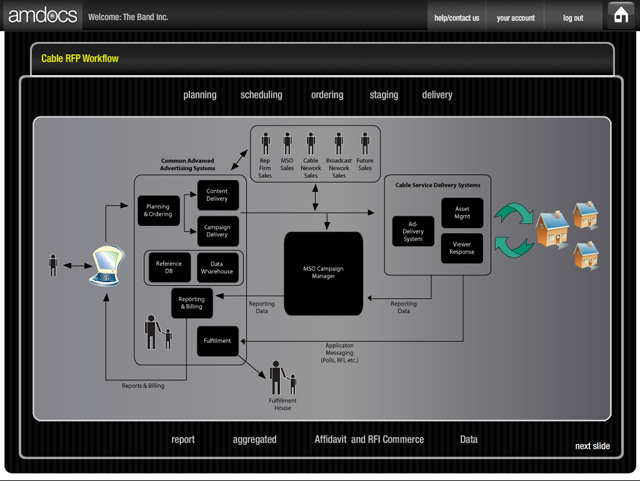
Task: Open your account page
Action: pos(516,18)
